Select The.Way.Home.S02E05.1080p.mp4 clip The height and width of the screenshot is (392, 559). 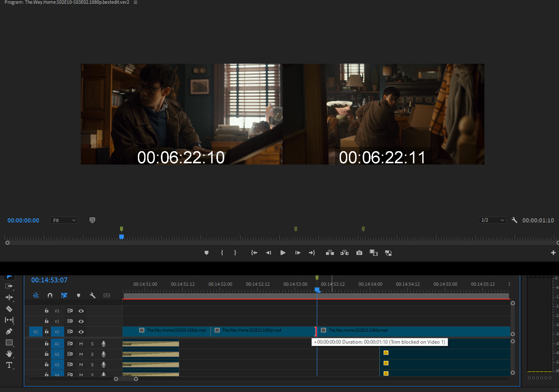[x=167, y=331]
